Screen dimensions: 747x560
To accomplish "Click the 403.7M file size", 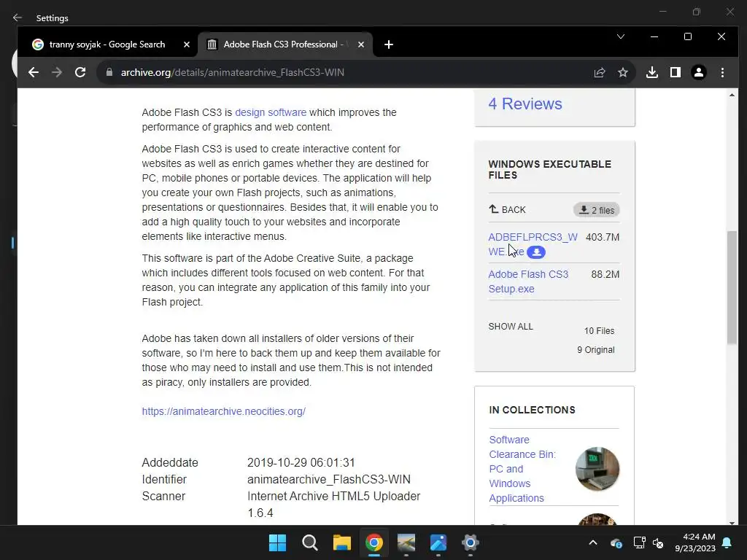I will [602, 237].
